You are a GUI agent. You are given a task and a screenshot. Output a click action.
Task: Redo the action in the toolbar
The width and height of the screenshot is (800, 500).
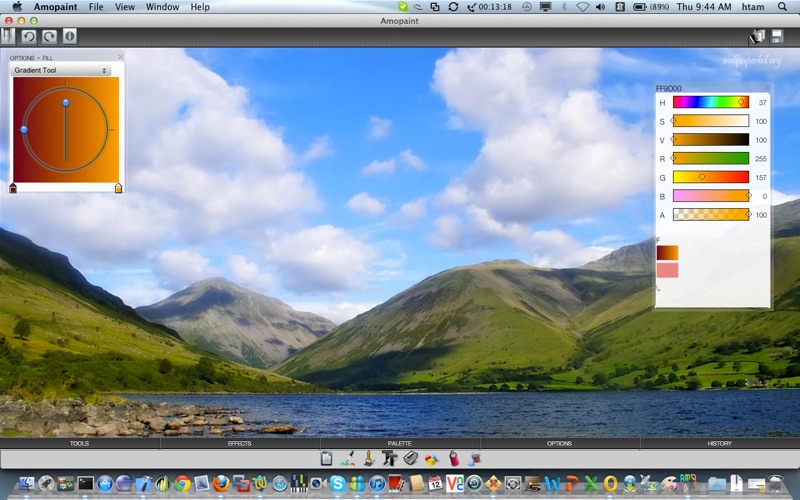pos(49,36)
